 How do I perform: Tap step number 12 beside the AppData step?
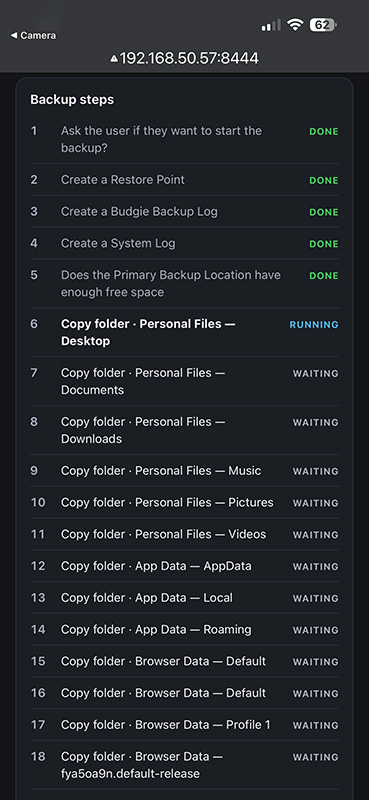(38, 565)
